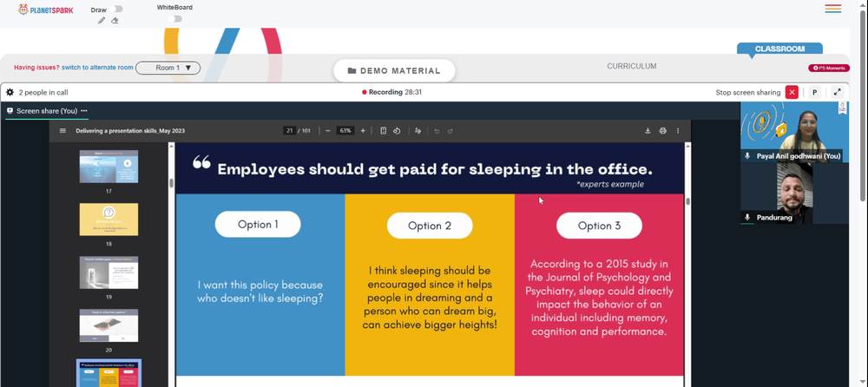Click the Option 1 pill
This screenshot has width=868, height=387.
tap(258, 224)
